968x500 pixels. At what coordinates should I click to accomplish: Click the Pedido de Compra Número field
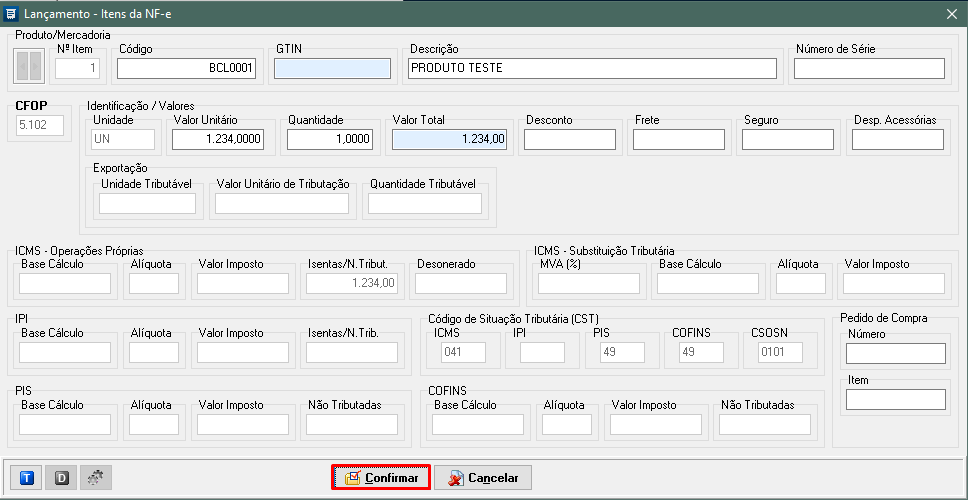[x=895, y=354]
